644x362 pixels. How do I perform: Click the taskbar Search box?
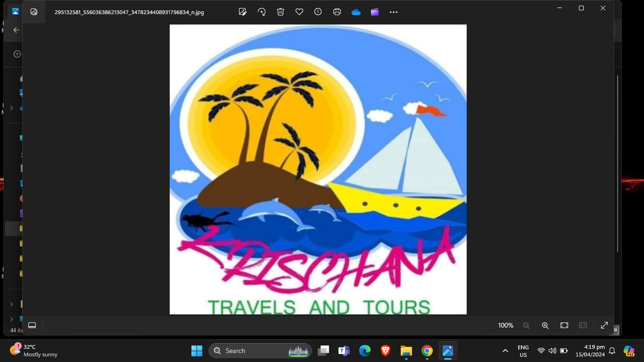click(260, 351)
